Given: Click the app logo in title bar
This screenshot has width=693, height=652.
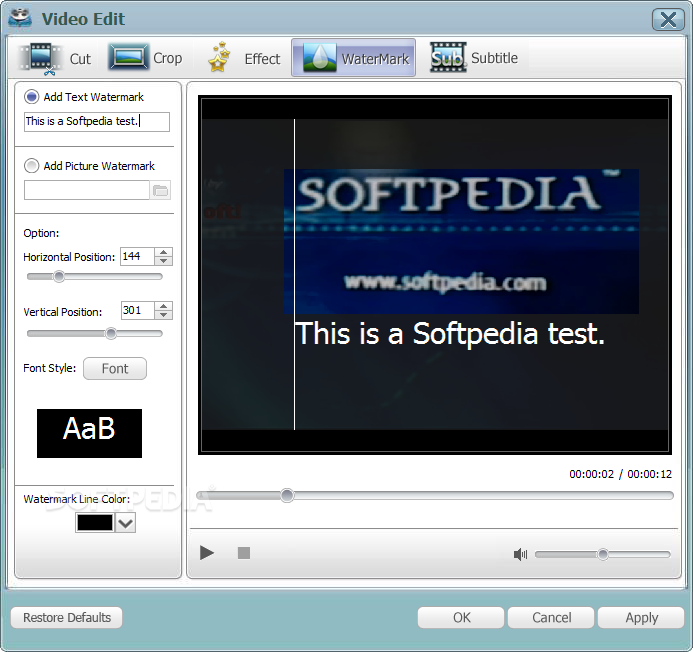Looking at the screenshot, I should point(20,19).
